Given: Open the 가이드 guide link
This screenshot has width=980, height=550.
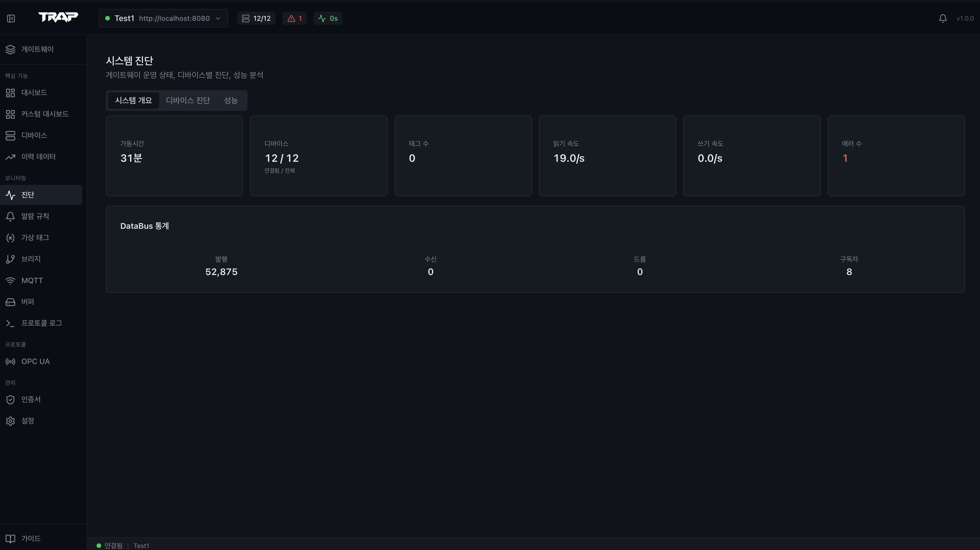Looking at the screenshot, I should 30,539.
